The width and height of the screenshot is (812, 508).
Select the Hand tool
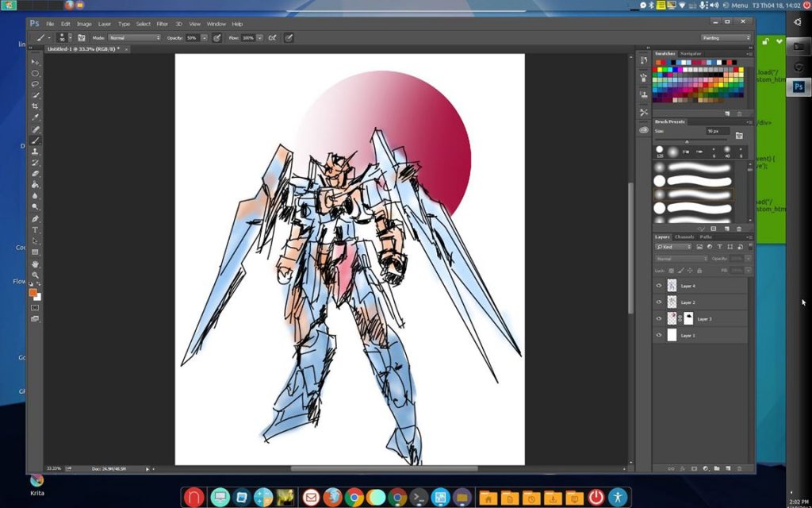click(x=35, y=264)
